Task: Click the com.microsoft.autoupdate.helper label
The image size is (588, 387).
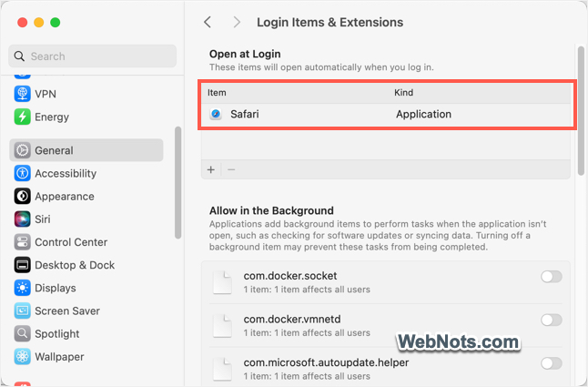Action: point(326,362)
